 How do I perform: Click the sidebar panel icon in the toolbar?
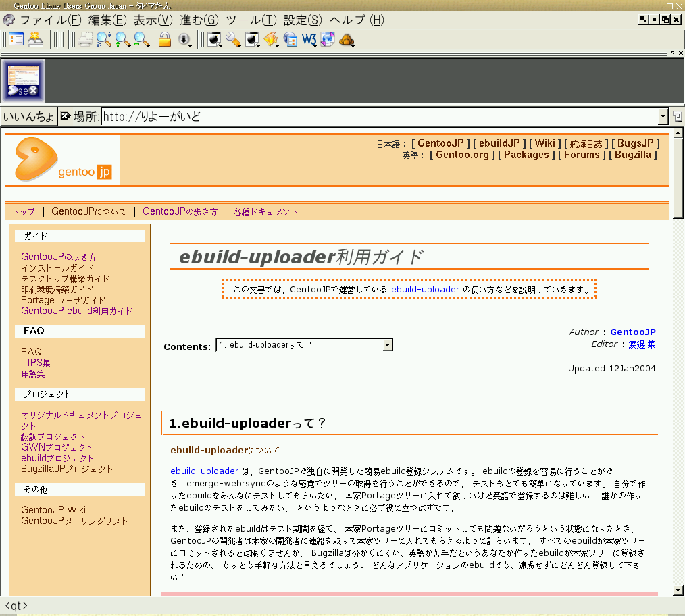pos(16,39)
